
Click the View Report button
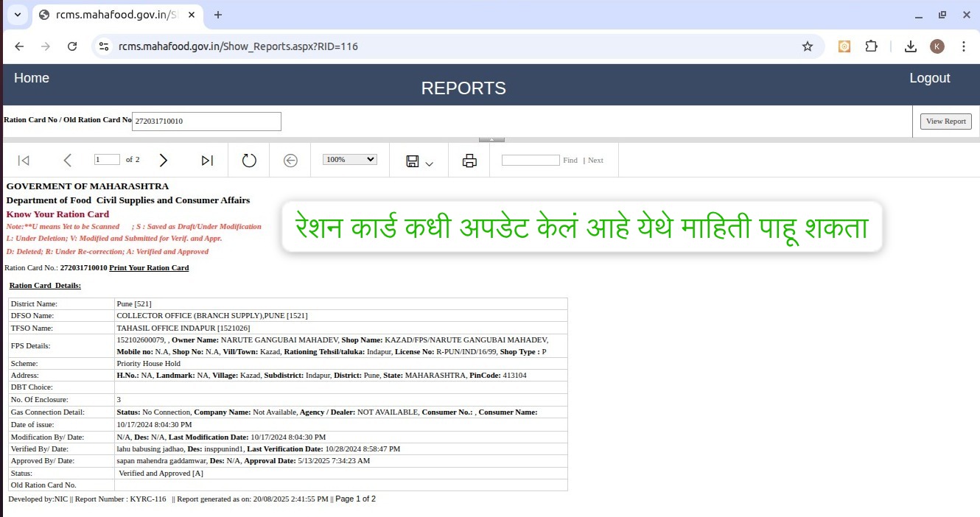coord(945,121)
